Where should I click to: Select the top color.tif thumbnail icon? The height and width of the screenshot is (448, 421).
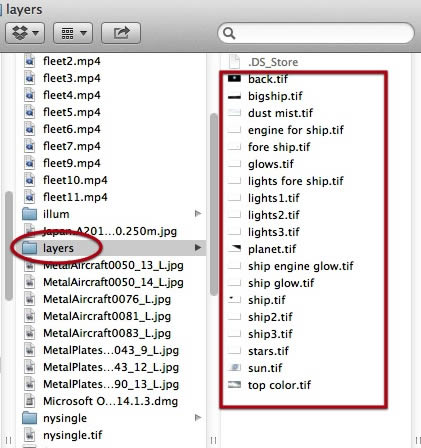tap(234, 385)
